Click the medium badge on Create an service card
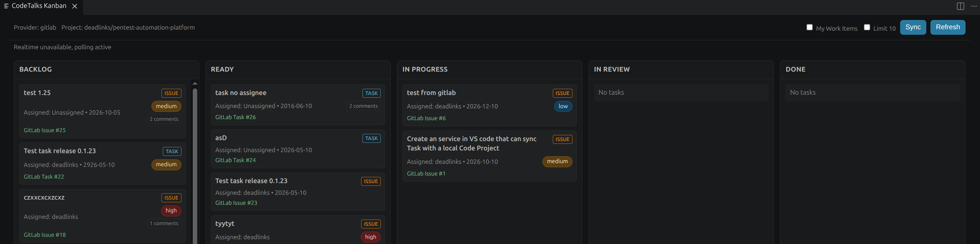 coord(557,162)
